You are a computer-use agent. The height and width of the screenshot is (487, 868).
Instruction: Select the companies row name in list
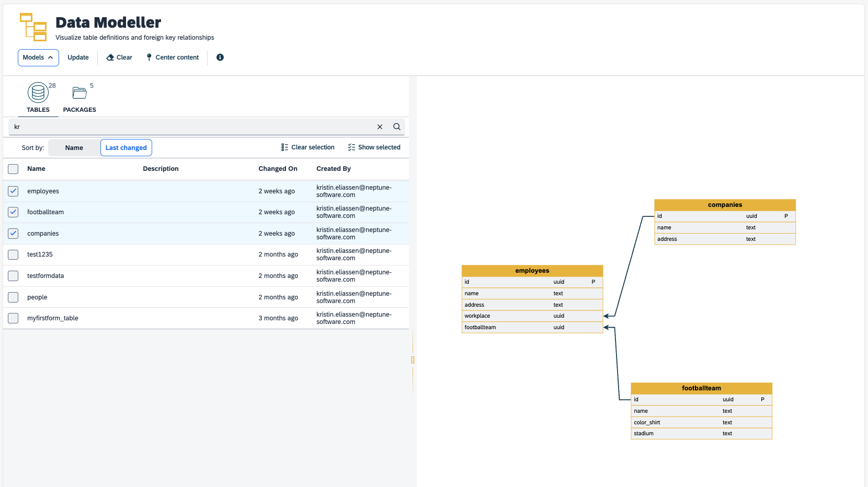[x=43, y=234]
